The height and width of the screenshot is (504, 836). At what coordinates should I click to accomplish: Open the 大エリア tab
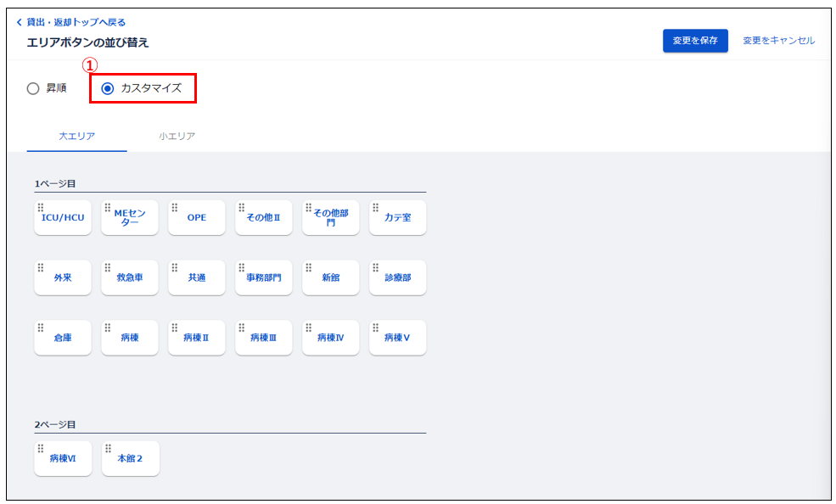point(76,137)
